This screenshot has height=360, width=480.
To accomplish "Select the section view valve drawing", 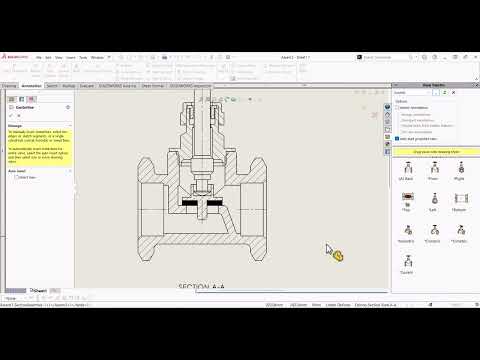I will point(202,176).
